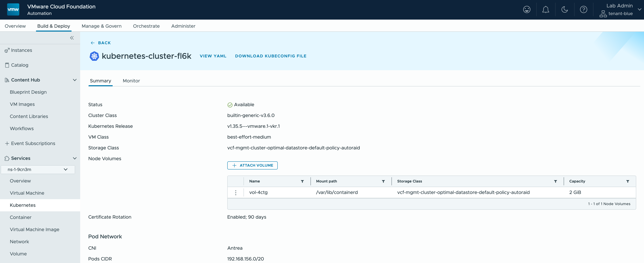This screenshot has height=263, width=644.
Task: Filter the Capacity column
Action: (627, 181)
